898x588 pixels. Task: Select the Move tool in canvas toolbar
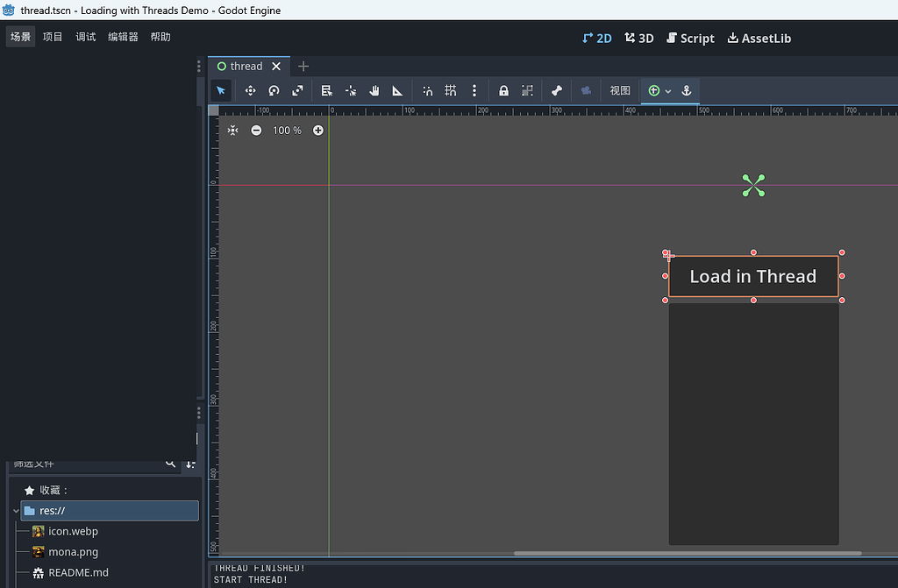click(x=250, y=90)
